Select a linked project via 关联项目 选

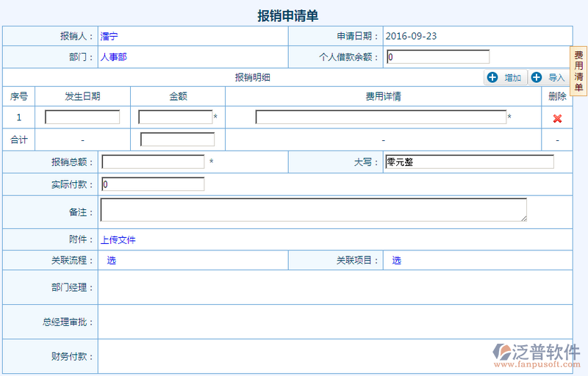[x=396, y=260]
